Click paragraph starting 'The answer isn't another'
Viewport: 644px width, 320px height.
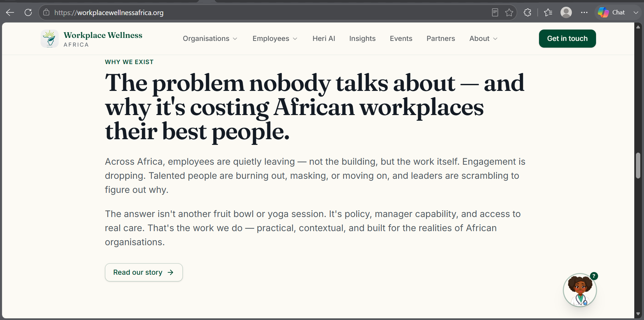pyautogui.click(x=313, y=228)
